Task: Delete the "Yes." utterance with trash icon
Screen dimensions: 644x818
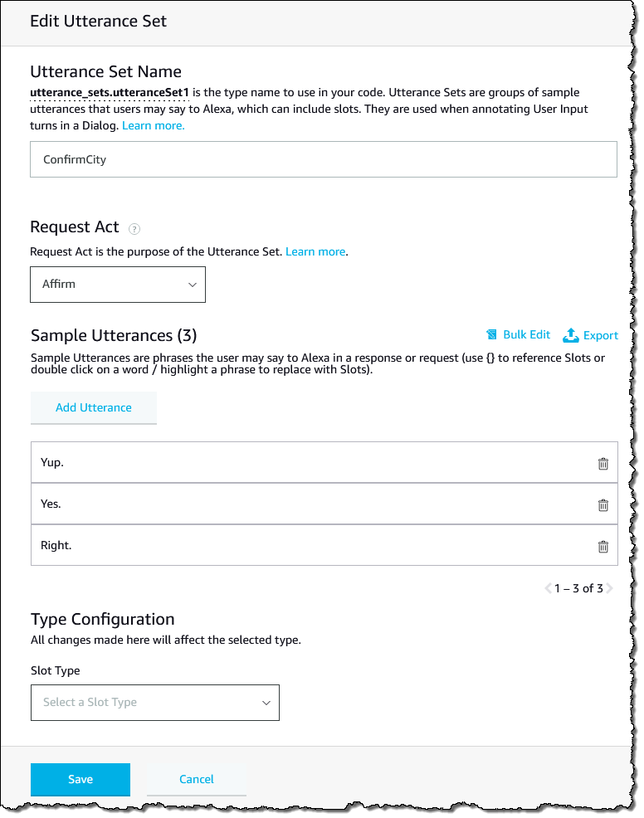Action: [603, 505]
